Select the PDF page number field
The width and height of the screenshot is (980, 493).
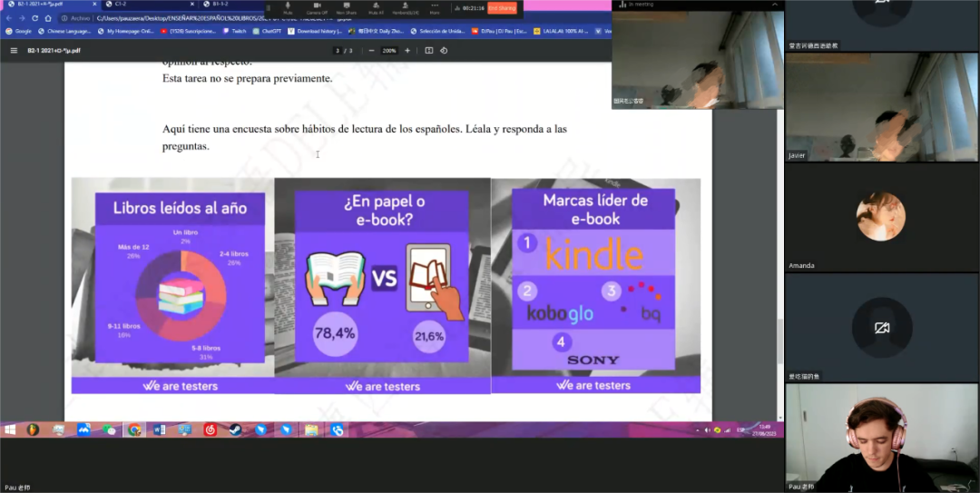pyautogui.click(x=338, y=51)
